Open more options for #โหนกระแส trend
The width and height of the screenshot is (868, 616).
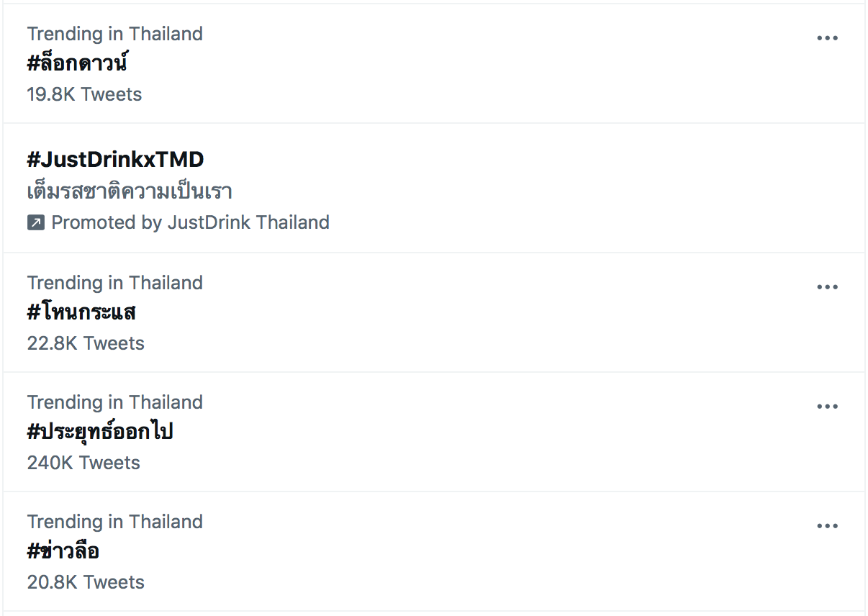click(827, 287)
